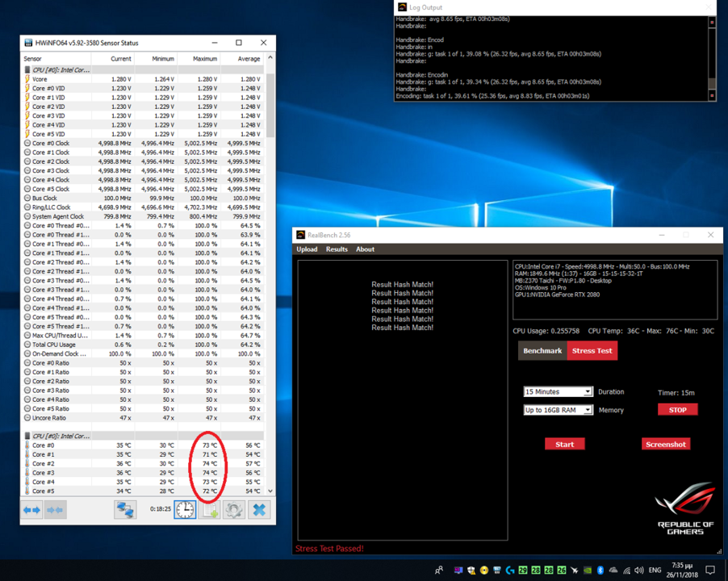Open the People icon in the taskbar
The width and height of the screenshot is (728, 581).
(439, 570)
